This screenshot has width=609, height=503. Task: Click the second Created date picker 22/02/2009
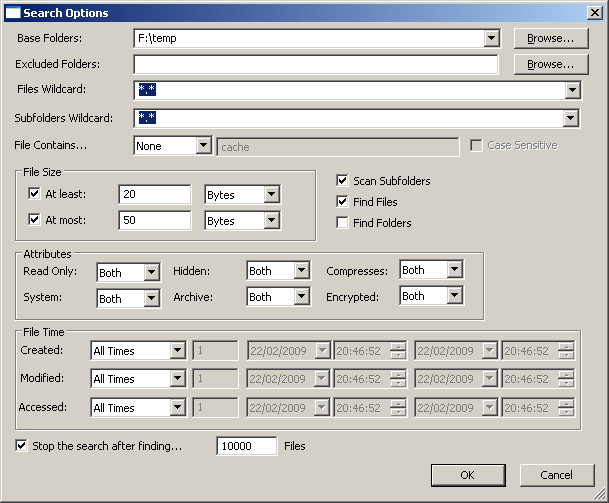point(456,350)
